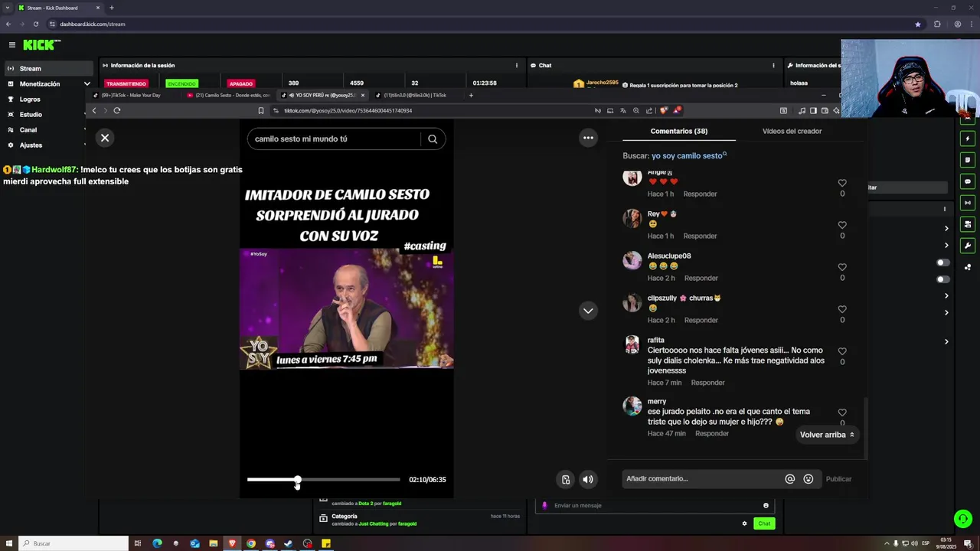This screenshot has height=551, width=980.
Task: Go to next video with down arrow
Action: [588, 311]
